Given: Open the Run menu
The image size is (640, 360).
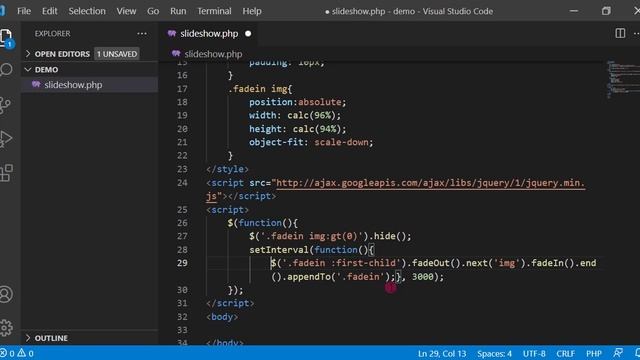Looking at the screenshot, I should [178, 11].
